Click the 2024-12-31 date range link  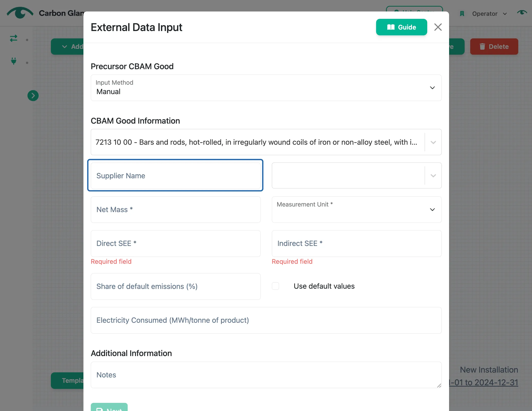pos(484,383)
